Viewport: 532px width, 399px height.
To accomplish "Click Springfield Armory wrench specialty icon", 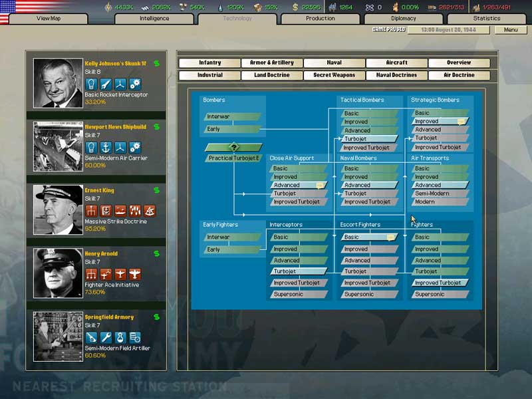I will click(106, 338).
